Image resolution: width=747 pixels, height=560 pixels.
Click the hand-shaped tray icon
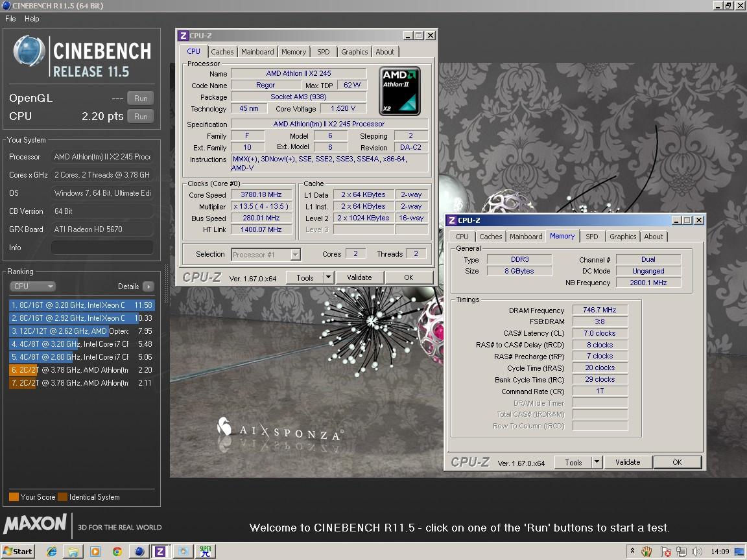[x=646, y=552]
